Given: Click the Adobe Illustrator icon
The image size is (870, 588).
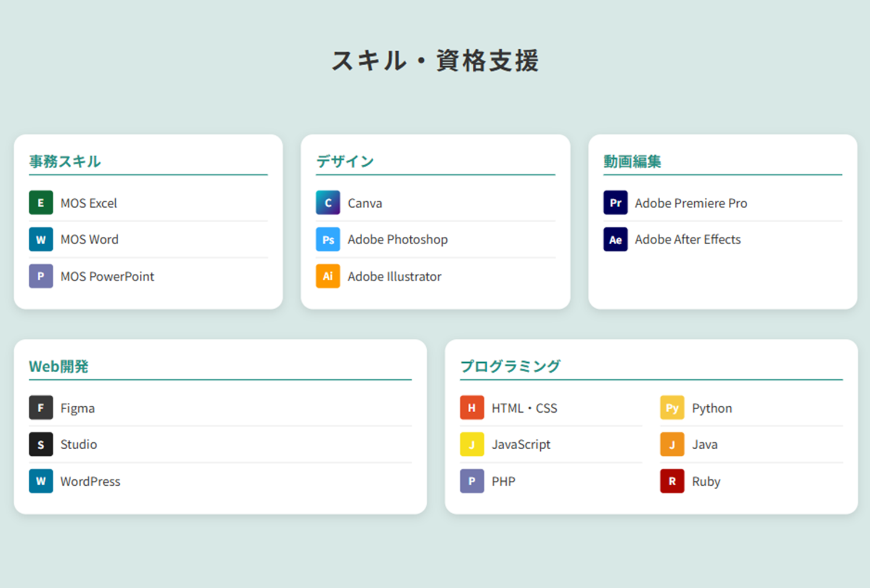Looking at the screenshot, I should coord(328,276).
